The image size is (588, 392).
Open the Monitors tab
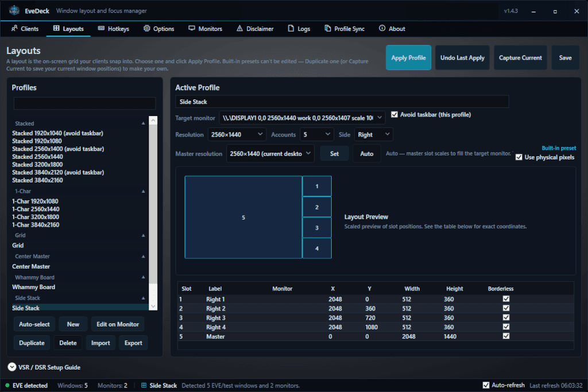(205, 29)
